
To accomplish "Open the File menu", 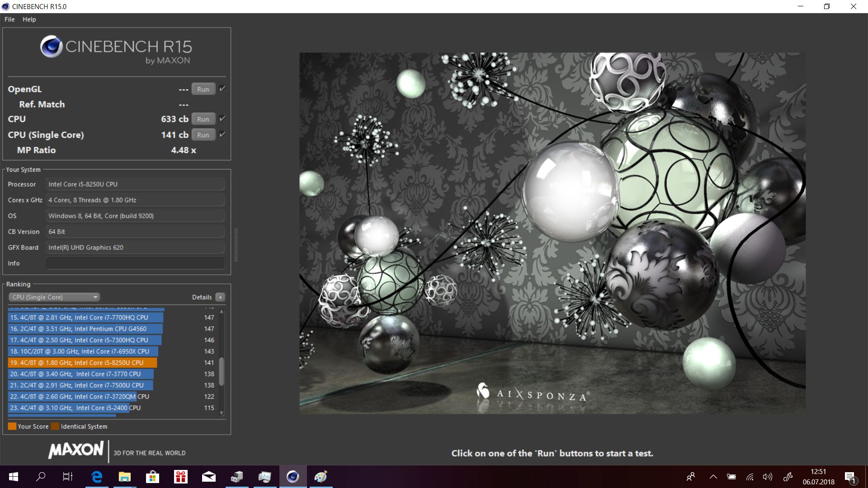I will [x=9, y=19].
